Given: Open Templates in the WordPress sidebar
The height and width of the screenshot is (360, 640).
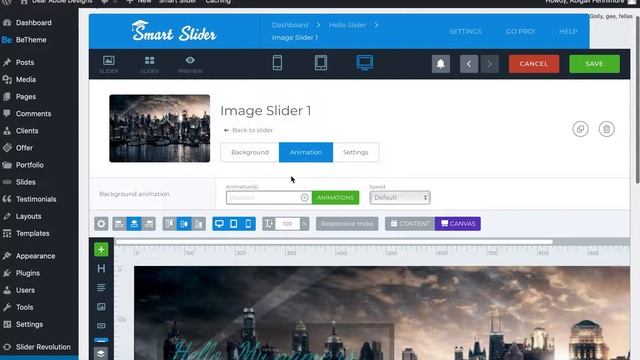Looking at the screenshot, I should pos(33,233).
